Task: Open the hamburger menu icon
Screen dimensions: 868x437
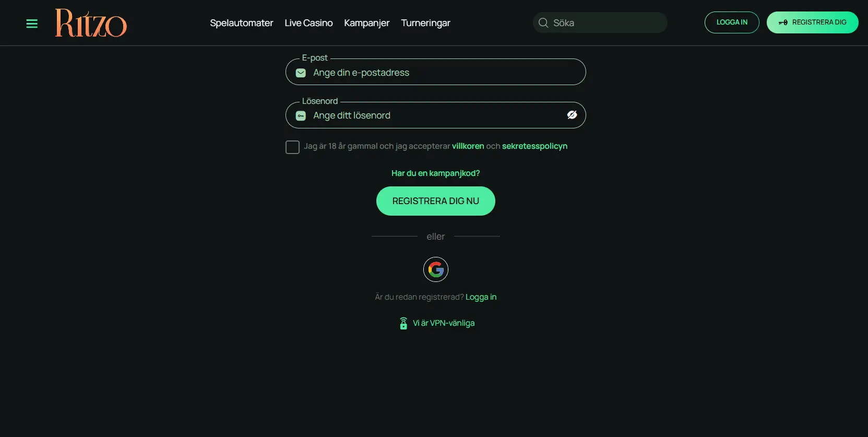Action: coord(32,23)
